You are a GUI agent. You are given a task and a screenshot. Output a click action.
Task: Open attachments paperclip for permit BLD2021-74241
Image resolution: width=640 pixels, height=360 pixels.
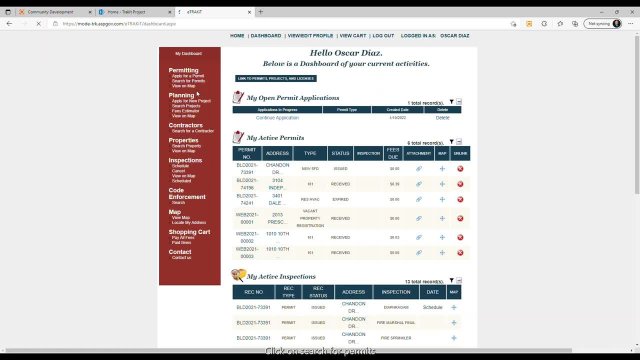pyautogui.click(x=419, y=200)
